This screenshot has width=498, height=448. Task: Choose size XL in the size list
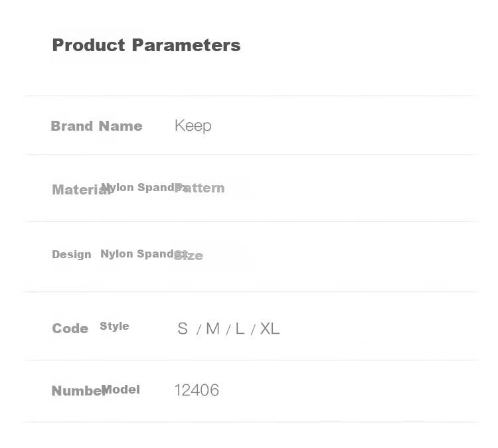tap(270, 329)
